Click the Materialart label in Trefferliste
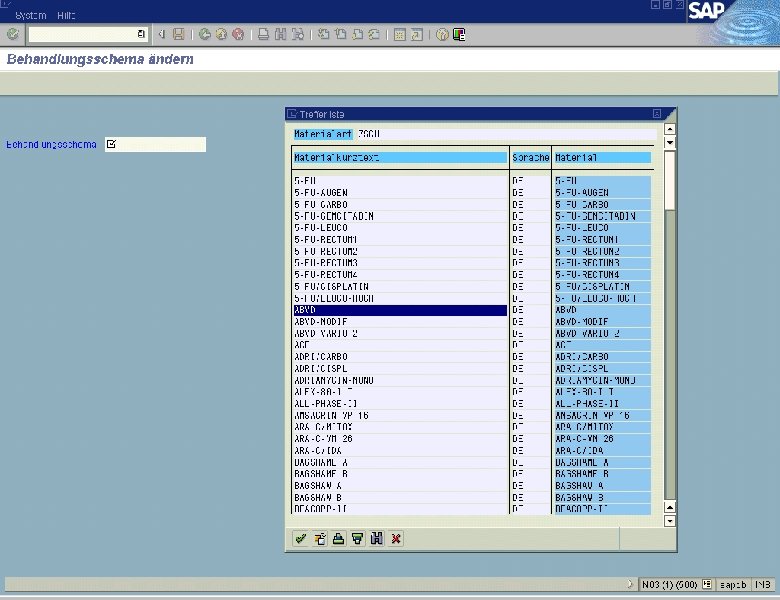780x600 pixels. [x=323, y=134]
